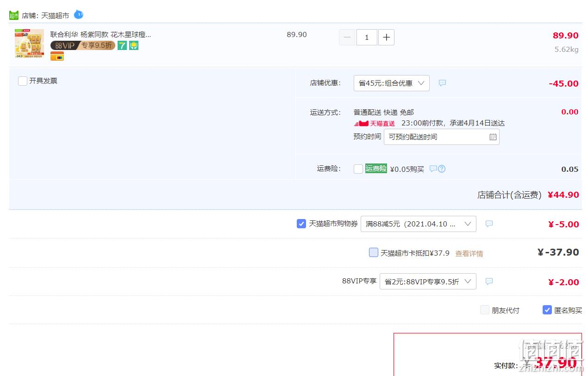The width and height of the screenshot is (588, 376).
Task: Click the blue water-drop chat icon beside store name
Action: (x=79, y=15)
